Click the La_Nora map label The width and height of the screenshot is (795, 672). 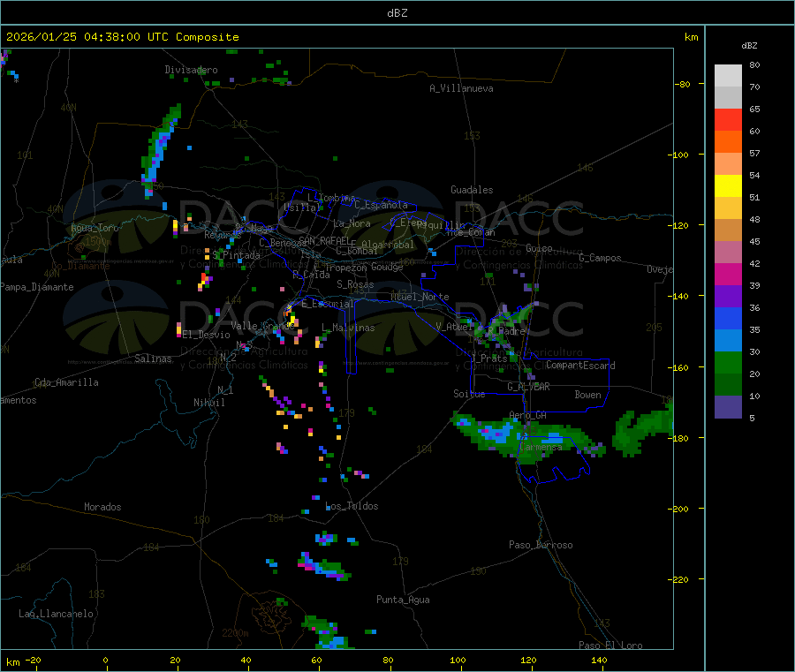click(352, 223)
